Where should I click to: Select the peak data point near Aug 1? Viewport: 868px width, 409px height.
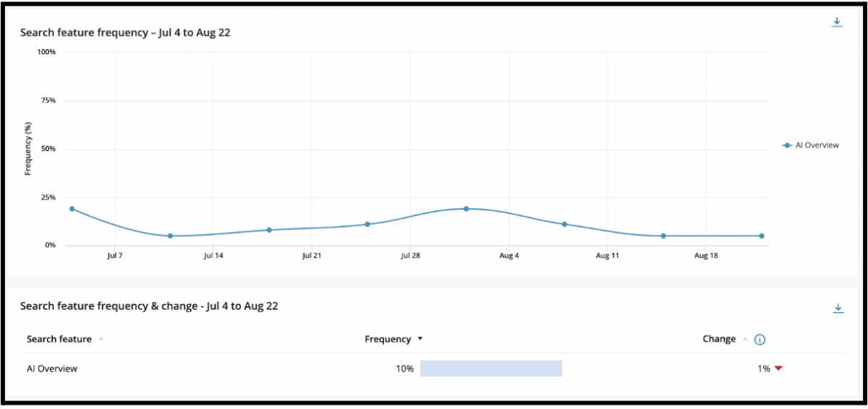(x=466, y=209)
